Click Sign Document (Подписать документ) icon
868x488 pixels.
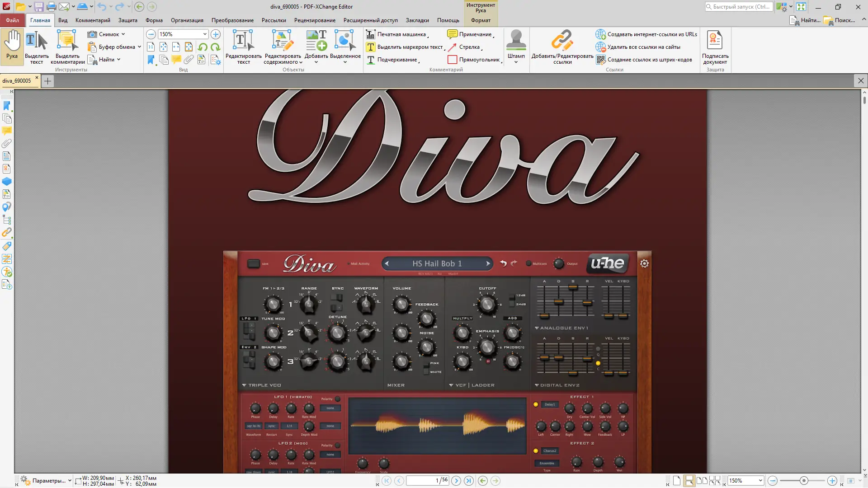(x=715, y=41)
